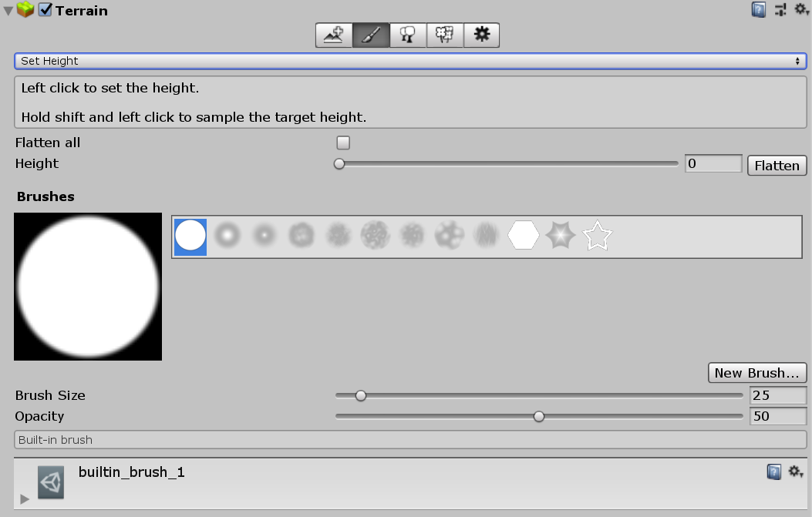The height and width of the screenshot is (517, 812).
Task: Open builtin_brush_1 gear menu
Action: click(796, 472)
